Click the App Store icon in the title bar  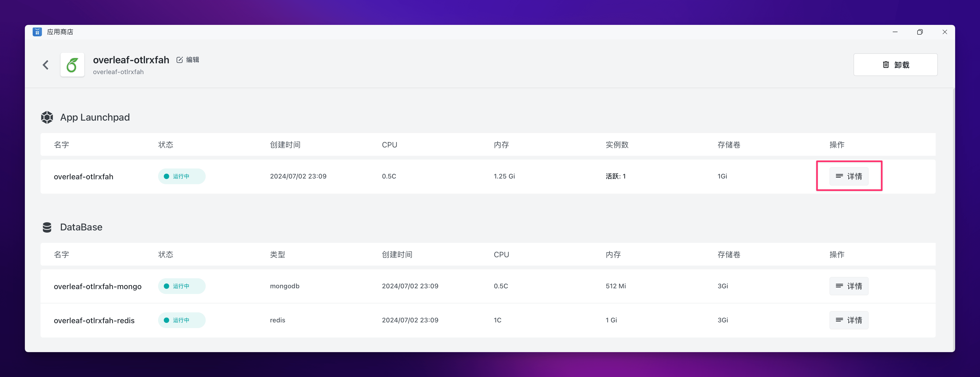(37, 32)
